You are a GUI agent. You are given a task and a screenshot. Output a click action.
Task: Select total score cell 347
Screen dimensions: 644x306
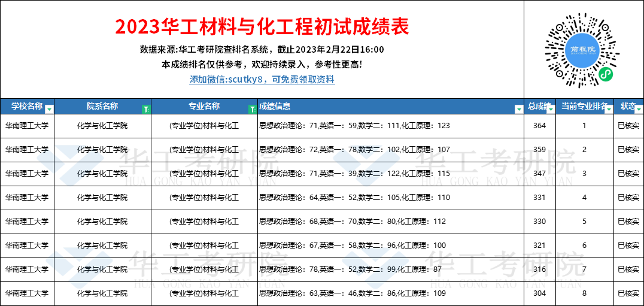point(540,174)
